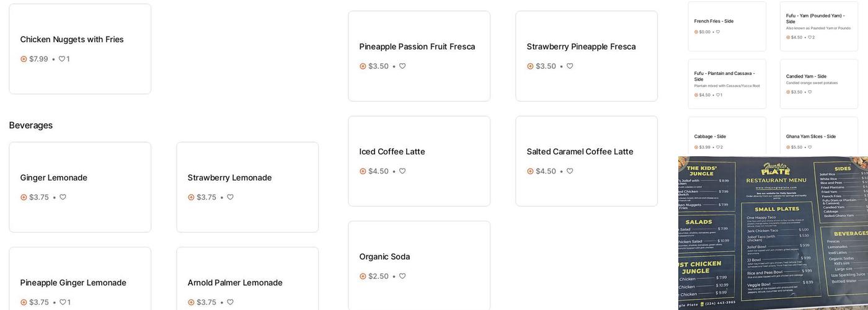Tap heart on Strawberry Pineapple Fresca

pyautogui.click(x=570, y=66)
